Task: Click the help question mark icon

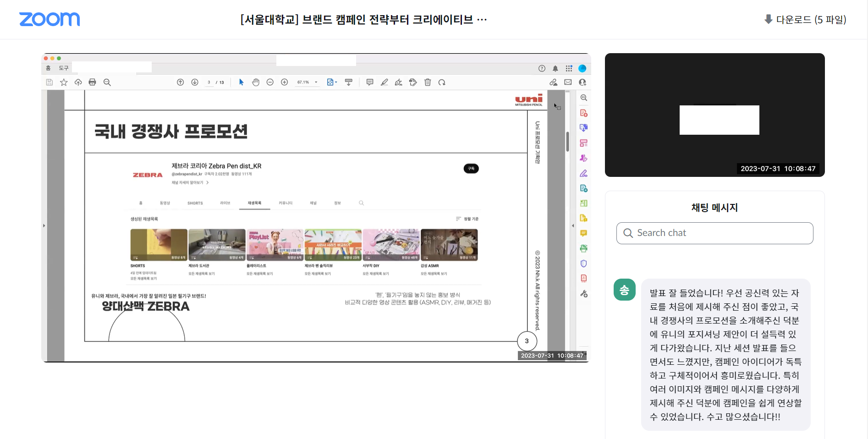Action: [x=542, y=68]
